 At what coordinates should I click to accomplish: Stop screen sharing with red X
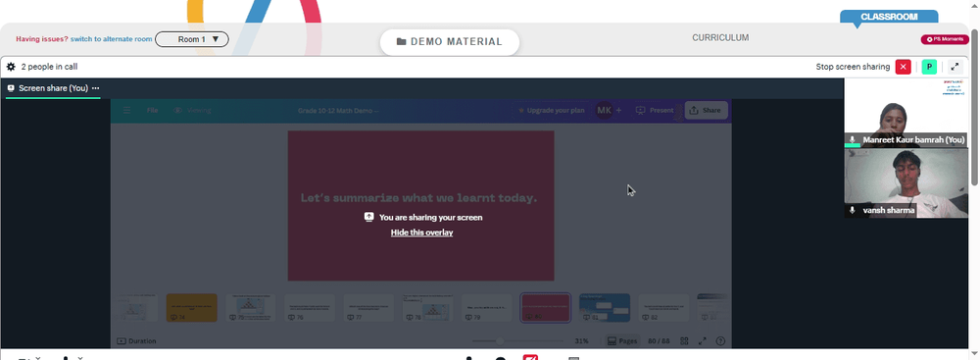pyautogui.click(x=904, y=67)
